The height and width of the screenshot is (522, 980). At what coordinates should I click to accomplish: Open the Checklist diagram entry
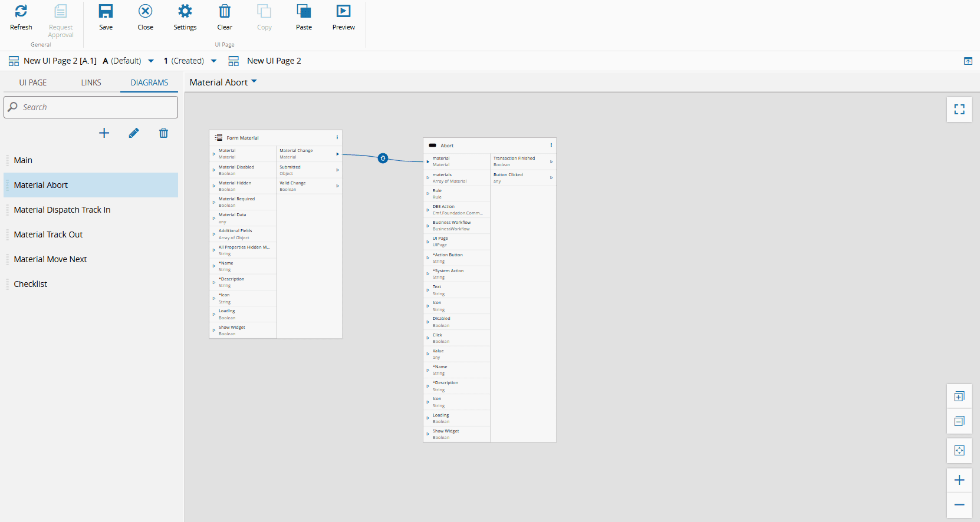coord(31,284)
